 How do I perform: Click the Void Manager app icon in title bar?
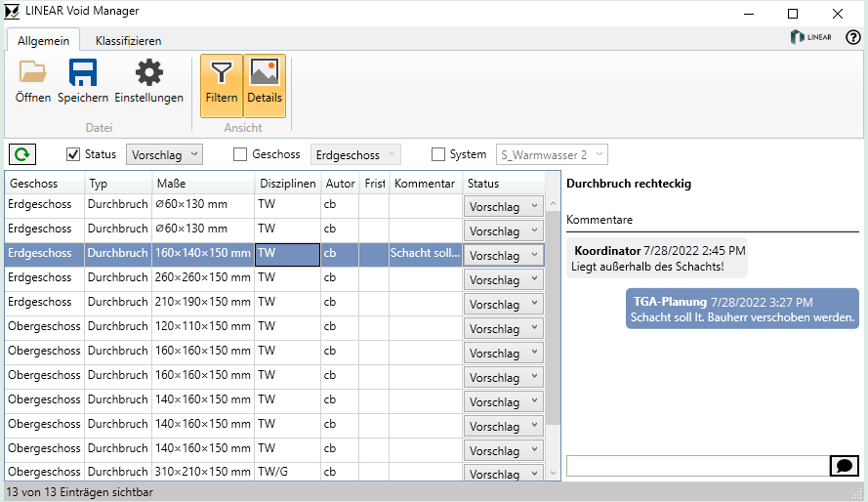coord(12,11)
